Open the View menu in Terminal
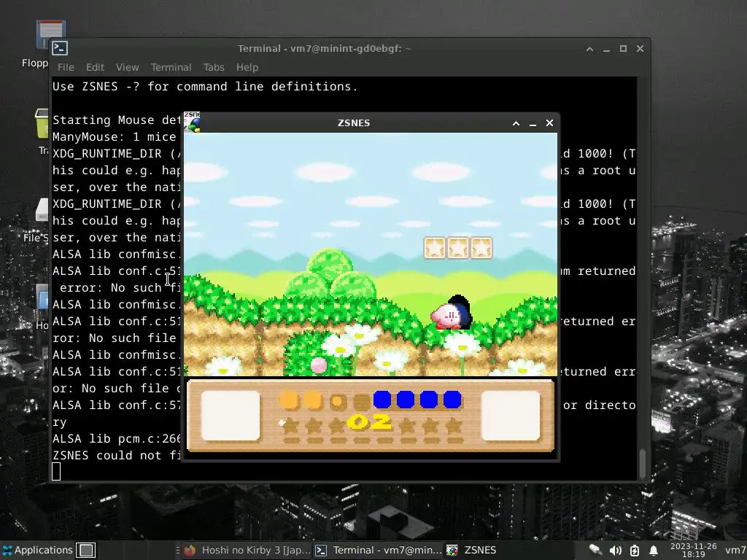The image size is (747, 560). click(127, 67)
